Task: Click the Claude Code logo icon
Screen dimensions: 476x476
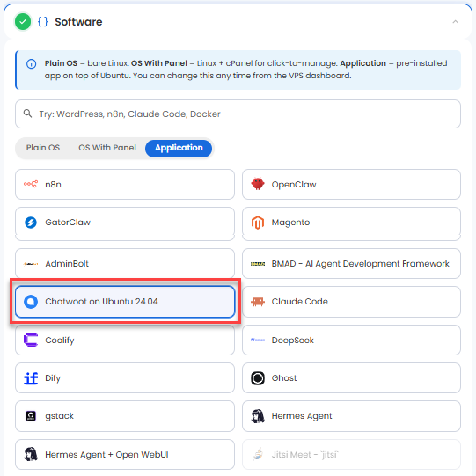Action: coord(258,302)
